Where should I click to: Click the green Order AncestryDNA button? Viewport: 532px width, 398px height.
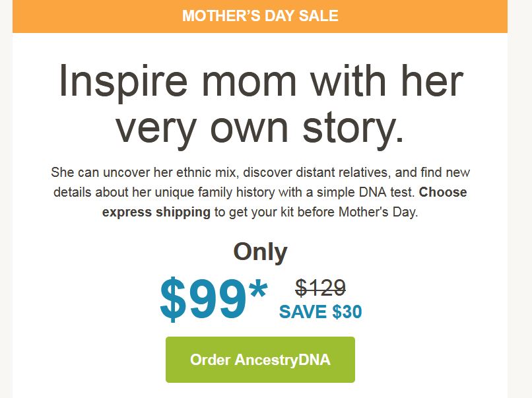coord(260,360)
